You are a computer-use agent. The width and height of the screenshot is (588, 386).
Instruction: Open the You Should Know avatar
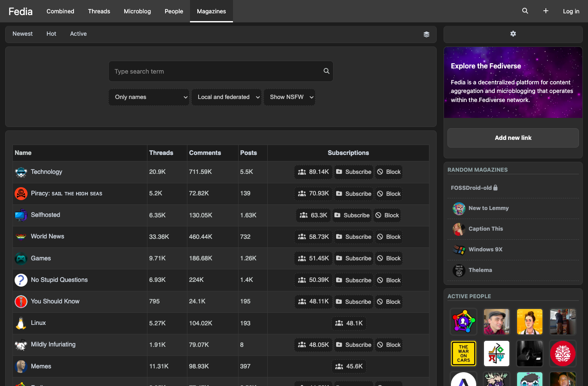tap(21, 302)
